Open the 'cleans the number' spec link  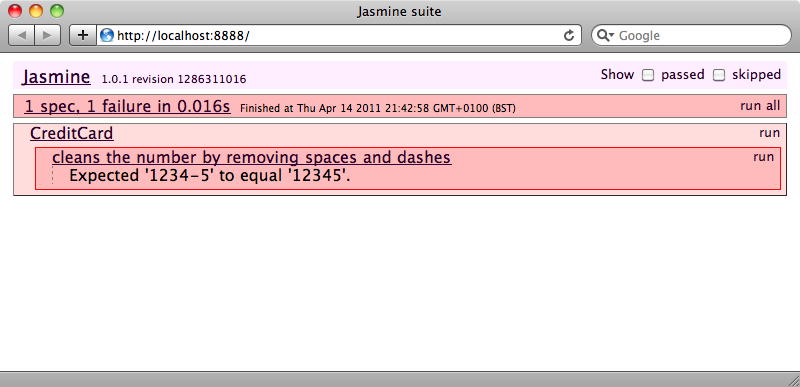(252, 158)
